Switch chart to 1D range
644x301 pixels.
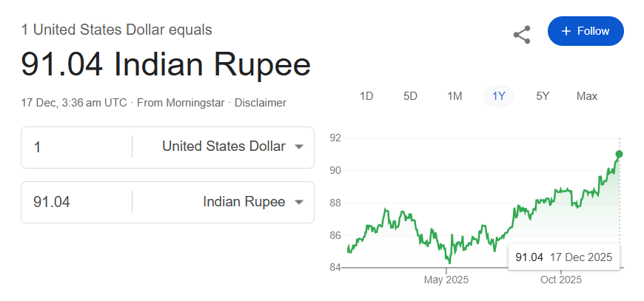pyautogui.click(x=366, y=95)
